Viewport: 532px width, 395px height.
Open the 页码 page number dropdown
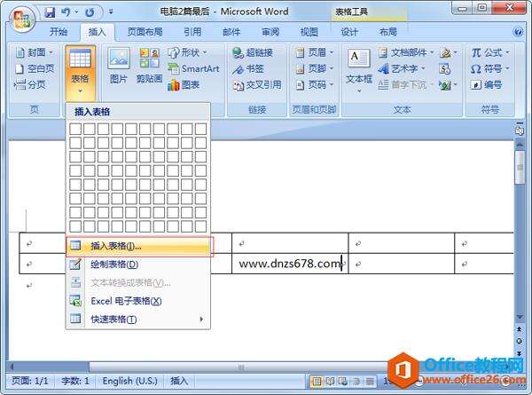[x=315, y=85]
